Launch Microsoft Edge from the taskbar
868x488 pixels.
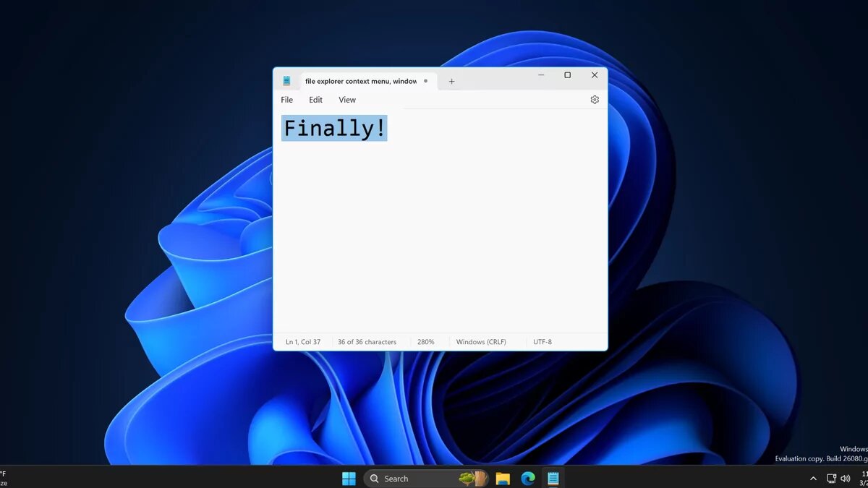click(528, 479)
